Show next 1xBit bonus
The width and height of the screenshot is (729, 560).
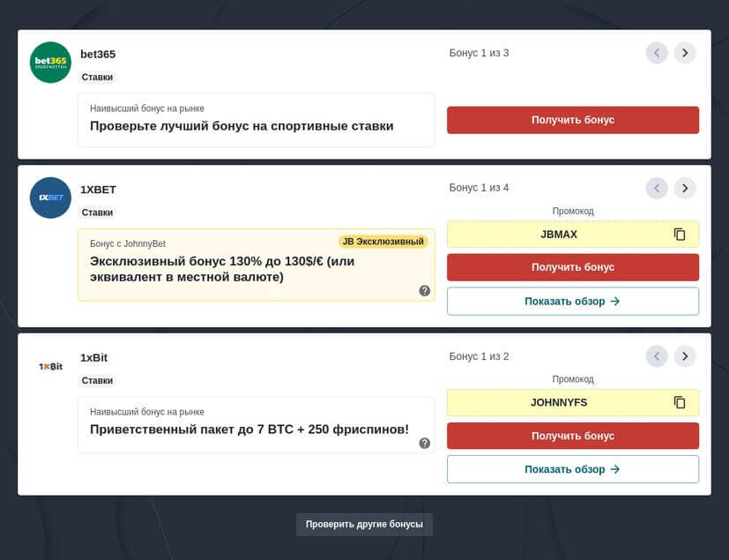coord(685,356)
